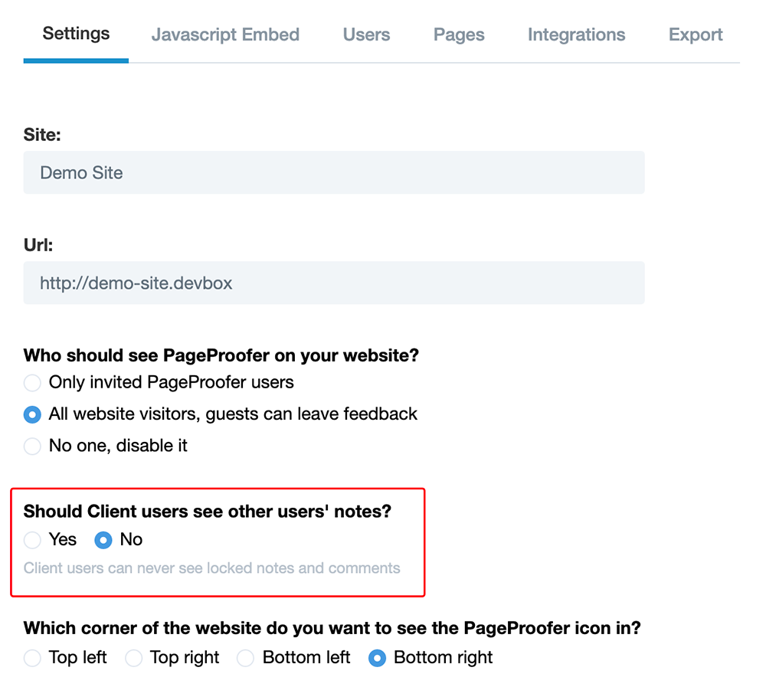Image resolution: width=766 pixels, height=700 pixels.
Task: Open the Settings tab
Action: [76, 34]
